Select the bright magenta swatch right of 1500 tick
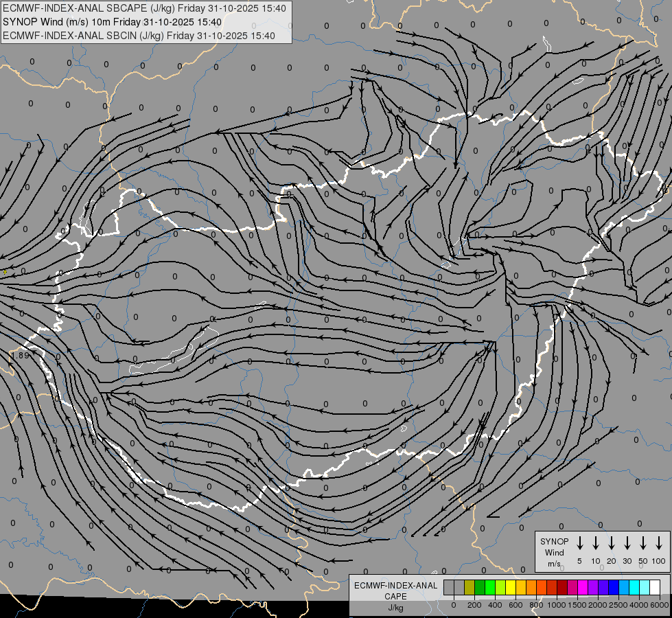This screenshot has width=672, height=618. point(583,587)
